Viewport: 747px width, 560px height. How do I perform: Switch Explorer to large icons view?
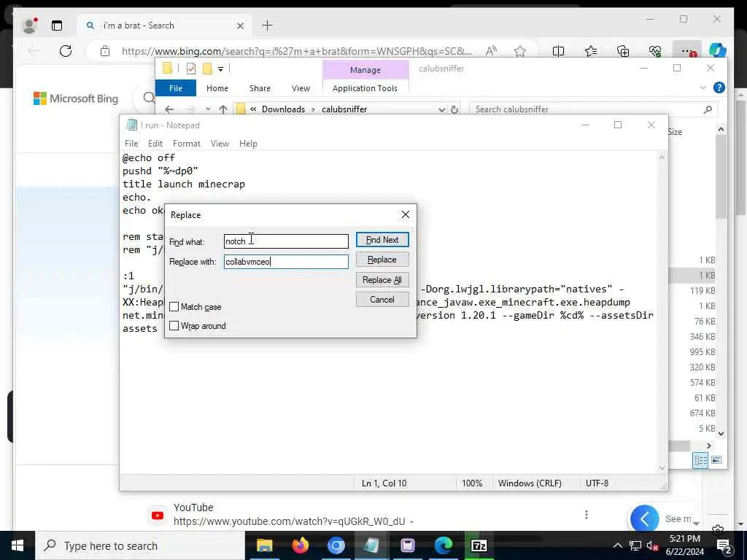[716, 460]
